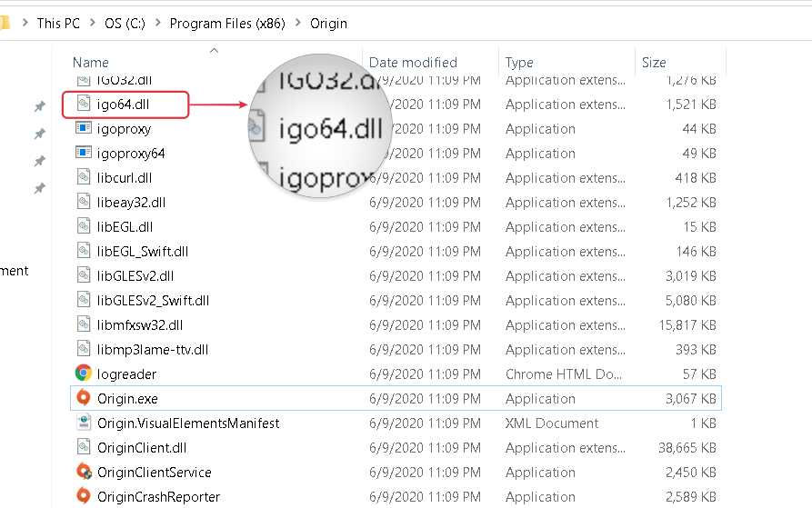Select the OriginClientService file name
Image resolution: width=812 pixels, height=508 pixels.
(x=155, y=473)
